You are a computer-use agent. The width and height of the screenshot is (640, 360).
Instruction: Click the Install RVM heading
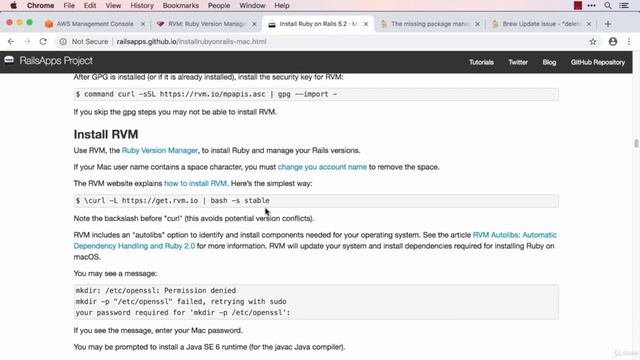[x=106, y=134]
